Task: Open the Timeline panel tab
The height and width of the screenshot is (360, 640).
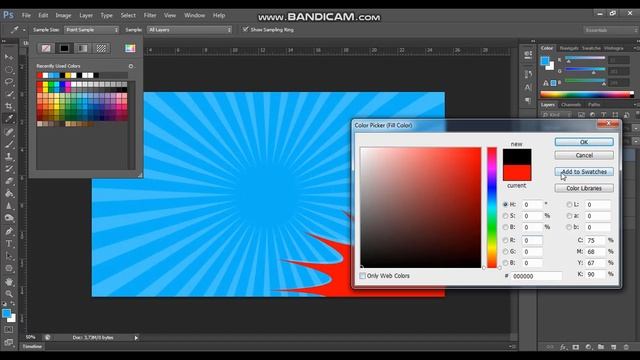Action: tap(32, 347)
